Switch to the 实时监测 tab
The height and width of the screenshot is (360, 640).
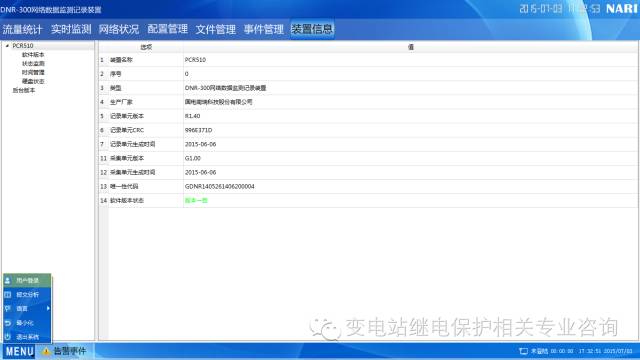pyautogui.click(x=71, y=29)
